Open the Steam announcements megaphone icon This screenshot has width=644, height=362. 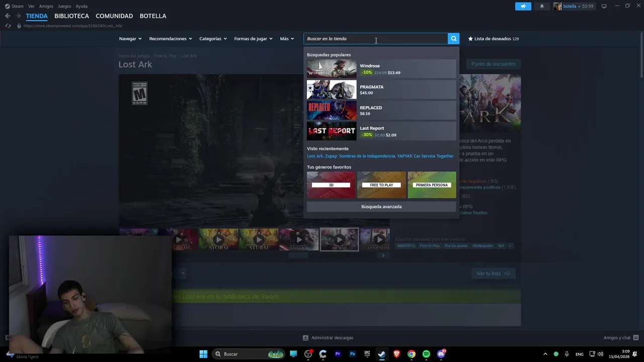click(x=523, y=7)
